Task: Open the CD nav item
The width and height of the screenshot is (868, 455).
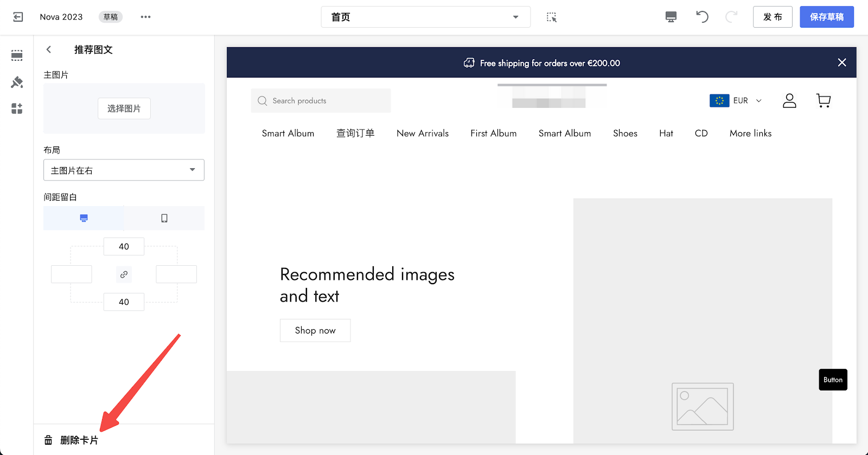Action: click(x=701, y=133)
